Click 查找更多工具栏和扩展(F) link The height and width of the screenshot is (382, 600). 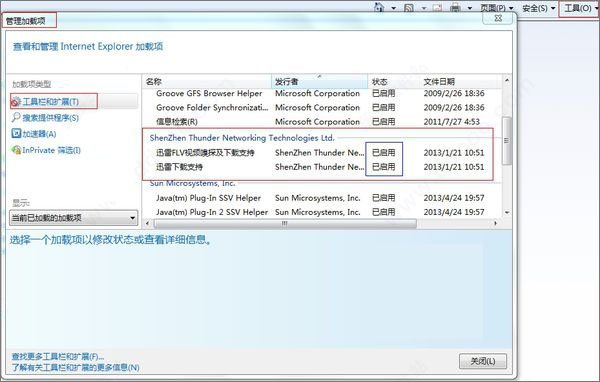point(58,357)
